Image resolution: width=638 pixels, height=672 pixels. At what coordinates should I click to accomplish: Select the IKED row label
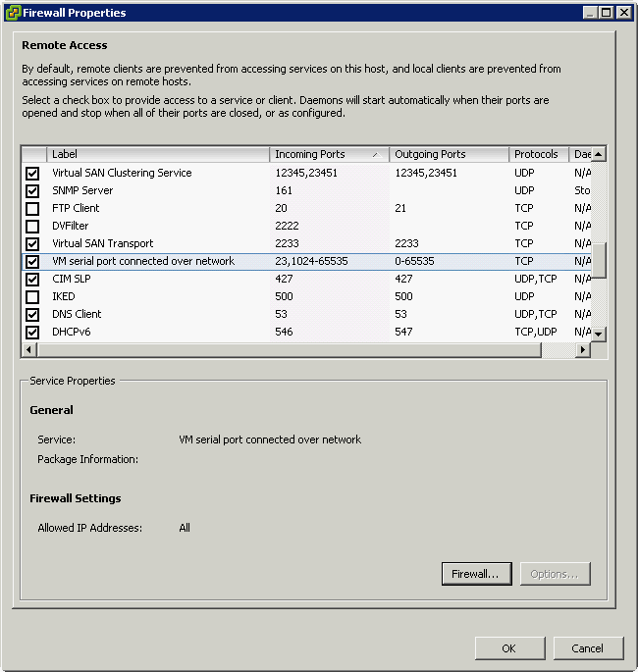pos(64,296)
